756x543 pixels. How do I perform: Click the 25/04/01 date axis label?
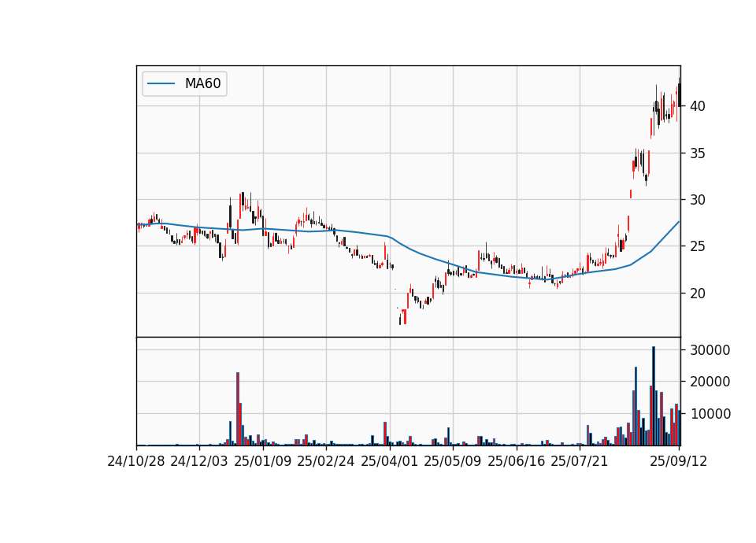(x=390, y=461)
